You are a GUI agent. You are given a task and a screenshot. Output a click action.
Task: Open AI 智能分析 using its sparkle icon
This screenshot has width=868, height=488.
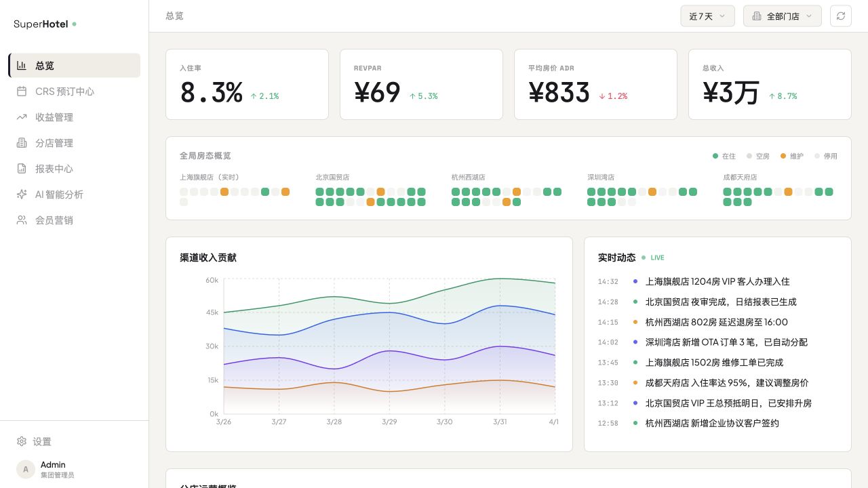click(x=22, y=195)
